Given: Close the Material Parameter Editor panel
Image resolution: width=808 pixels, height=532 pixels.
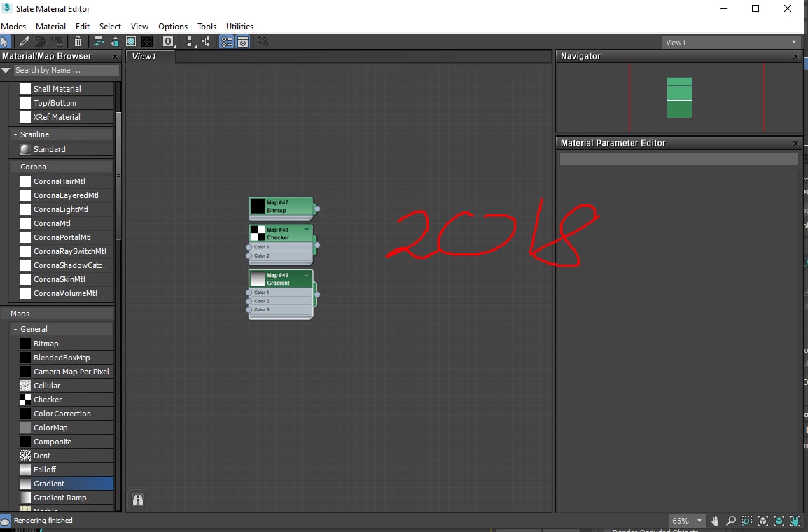Looking at the screenshot, I should tap(795, 143).
